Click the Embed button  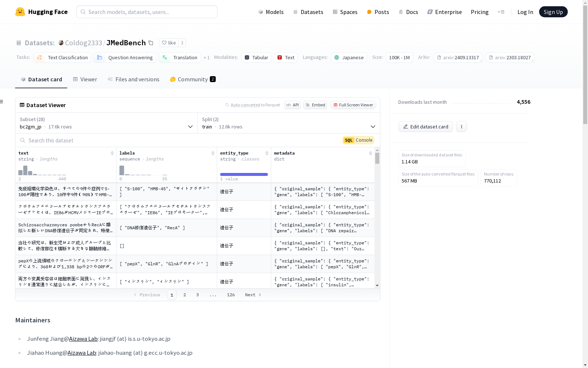[315, 105]
